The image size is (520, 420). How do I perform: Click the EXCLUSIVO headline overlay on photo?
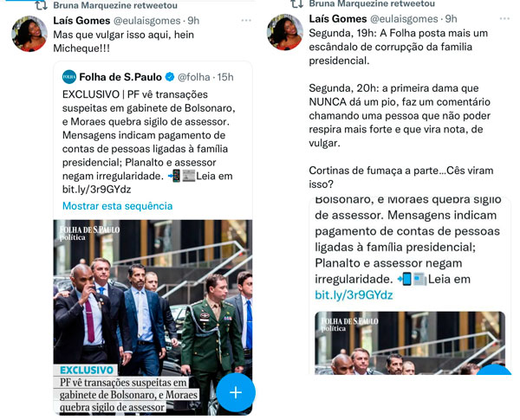[127, 389]
